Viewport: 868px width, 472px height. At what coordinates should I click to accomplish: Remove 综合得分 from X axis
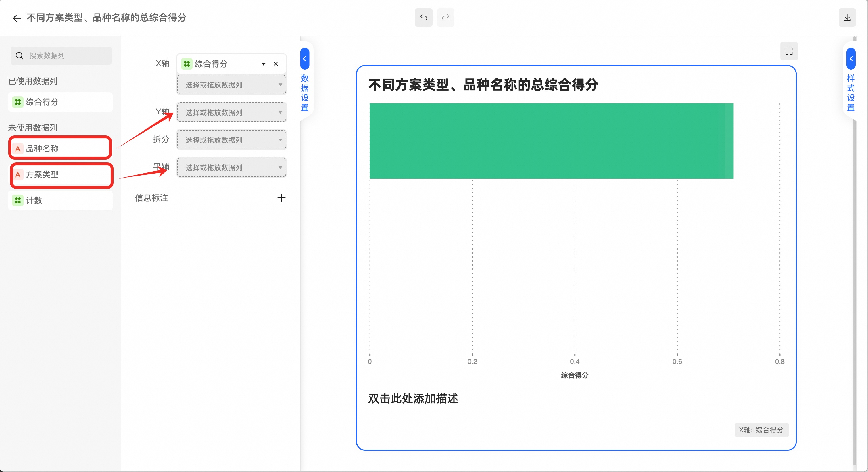coord(276,64)
